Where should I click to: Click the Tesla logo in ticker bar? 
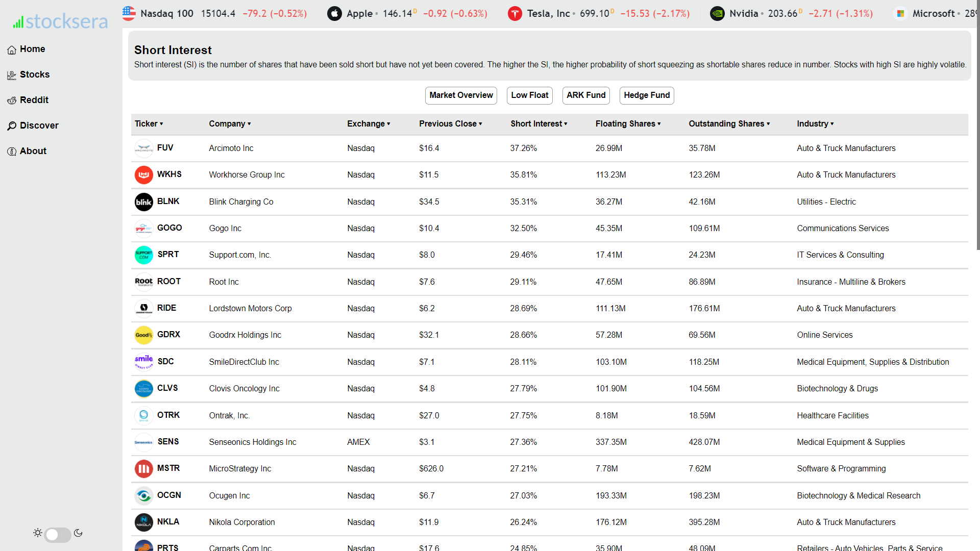click(x=514, y=14)
